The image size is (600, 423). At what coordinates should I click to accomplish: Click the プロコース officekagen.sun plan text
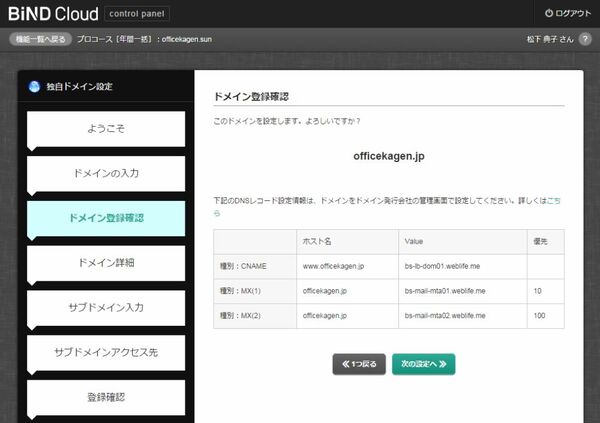(144, 39)
